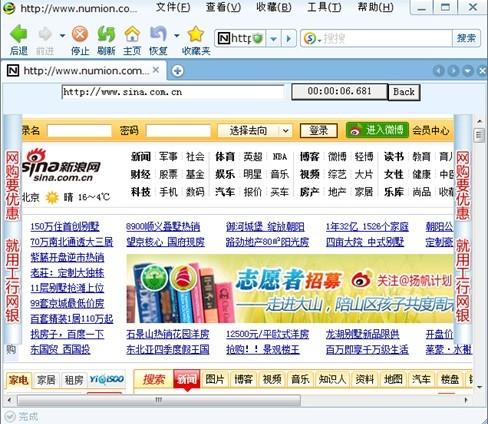Viewport: 488px width, 424px height.
Task: Click the horizontal scrollbar thumb
Action: (x=159, y=400)
